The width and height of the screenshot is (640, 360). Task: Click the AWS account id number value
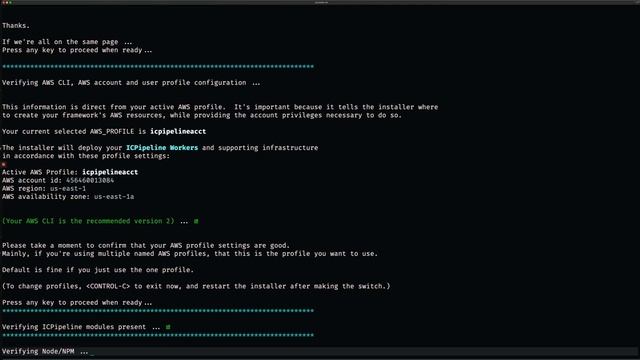(90, 180)
